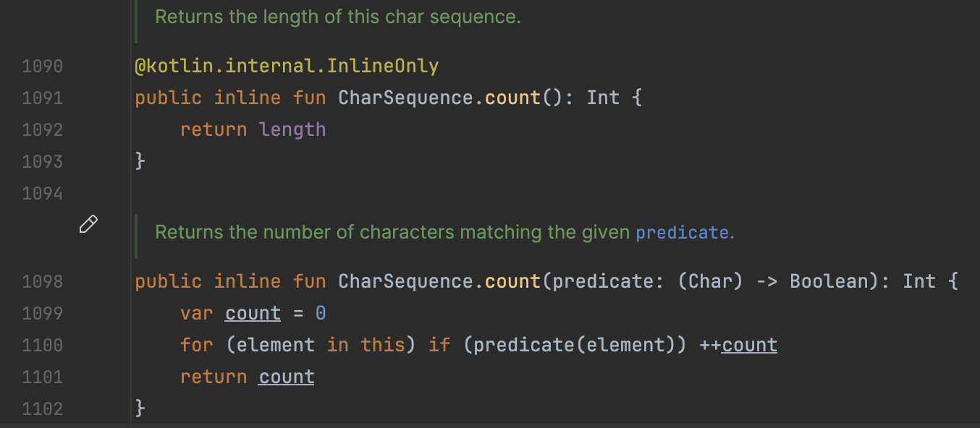Open the predicate link in the doc comment

(x=682, y=233)
